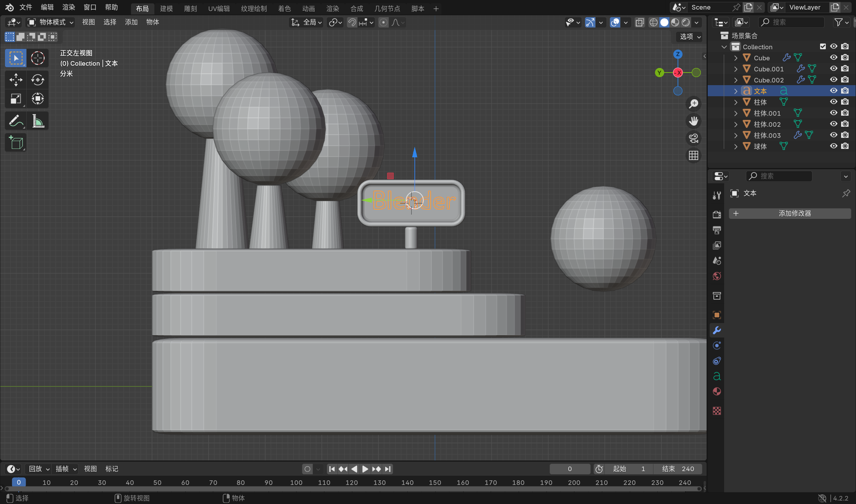Image resolution: width=856 pixels, height=504 pixels.
Task: Open Material properties tab icon
Action: pos(717,392)
